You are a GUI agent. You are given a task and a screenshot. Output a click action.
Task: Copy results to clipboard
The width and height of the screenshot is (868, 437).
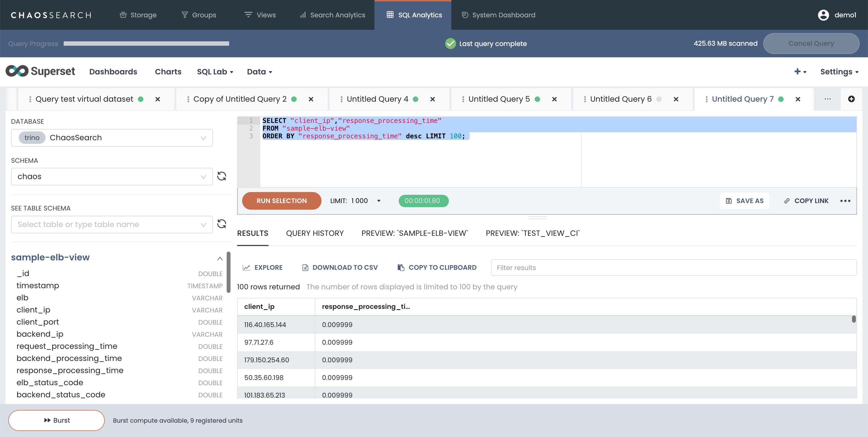(437, 267)
